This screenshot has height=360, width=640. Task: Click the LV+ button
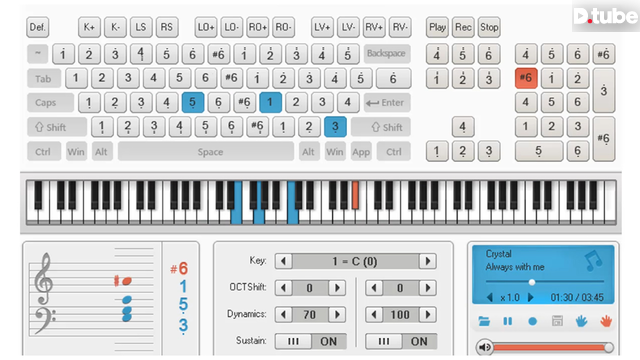(x=322, y=27)
